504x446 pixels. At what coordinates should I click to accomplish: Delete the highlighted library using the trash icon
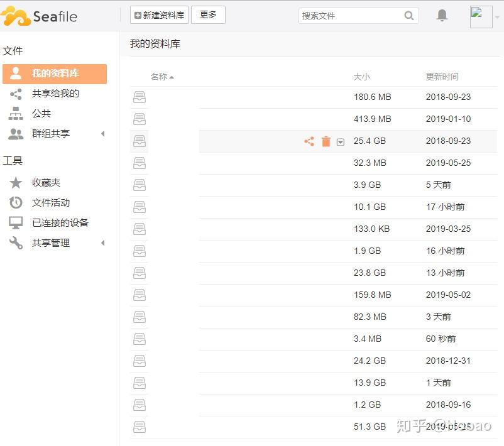pos(326,141)
